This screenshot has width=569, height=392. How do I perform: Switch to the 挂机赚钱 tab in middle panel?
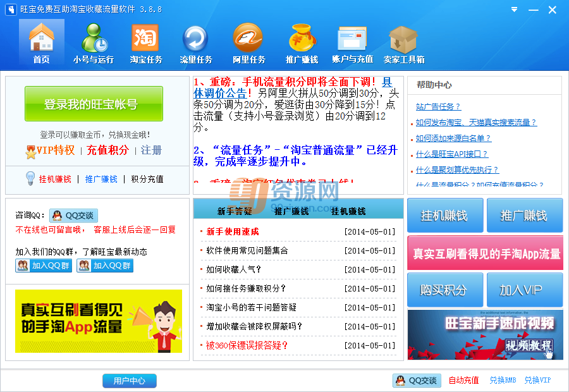tap(348, 211)
